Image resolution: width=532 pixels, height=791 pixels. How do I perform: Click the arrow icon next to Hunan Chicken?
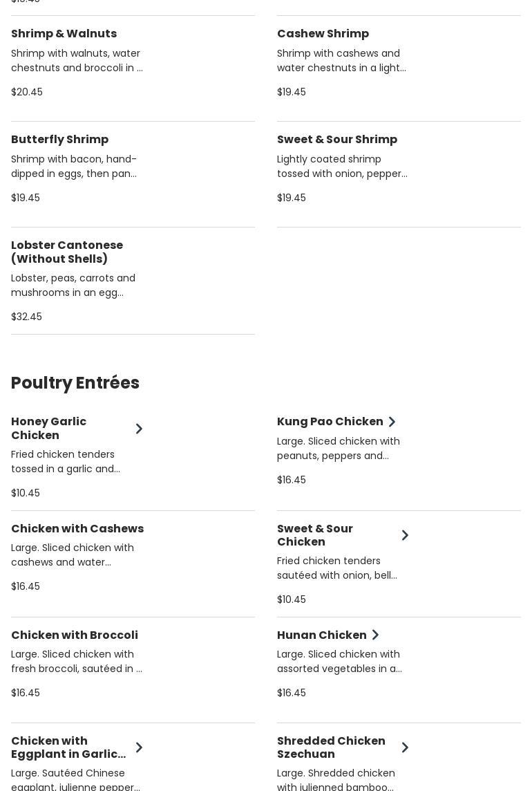coord(375,635)
